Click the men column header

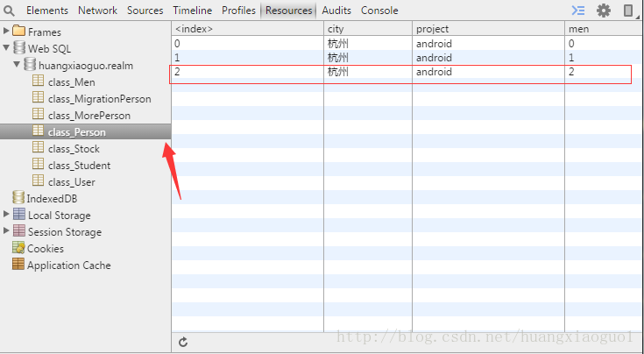[604, 29]
